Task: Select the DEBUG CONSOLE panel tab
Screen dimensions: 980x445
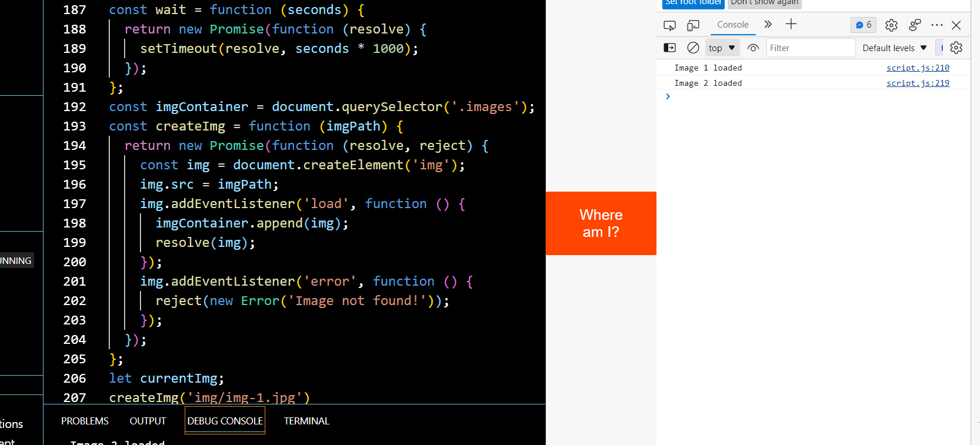Action: (x=225, y=421)
